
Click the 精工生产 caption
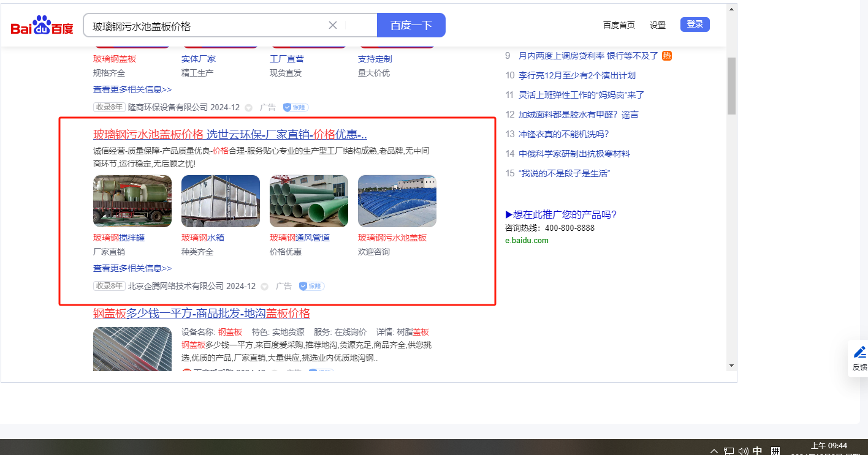click(197, 73)
